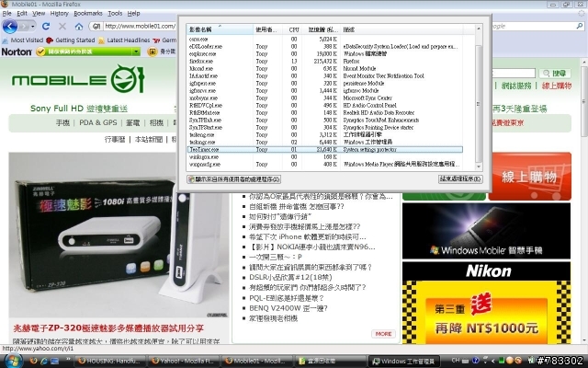Image resolution: width=588 pixels, height=368 pixels.
Task: Click the End Process button
Action: click(x=460, y=179)
